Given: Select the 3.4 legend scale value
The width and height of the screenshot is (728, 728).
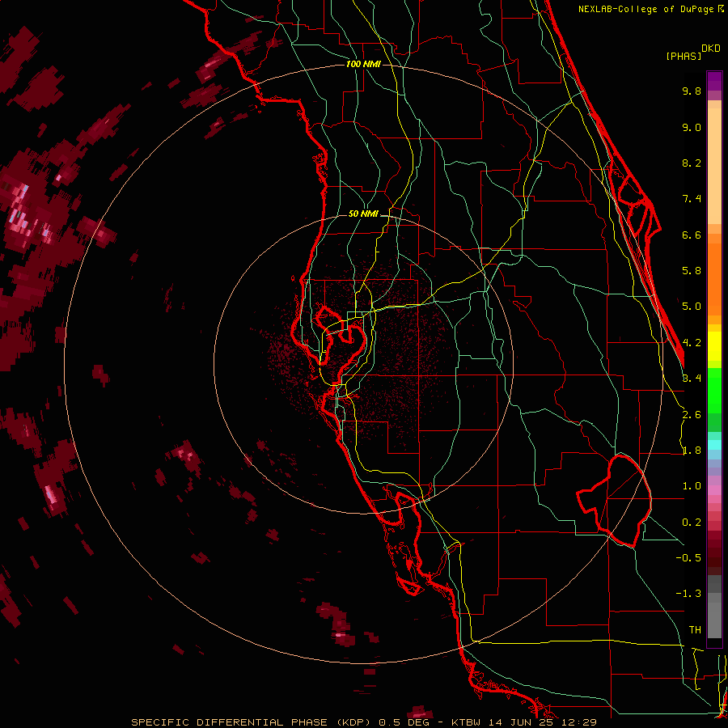Looking at the screenshot, I should click(692, 379).
